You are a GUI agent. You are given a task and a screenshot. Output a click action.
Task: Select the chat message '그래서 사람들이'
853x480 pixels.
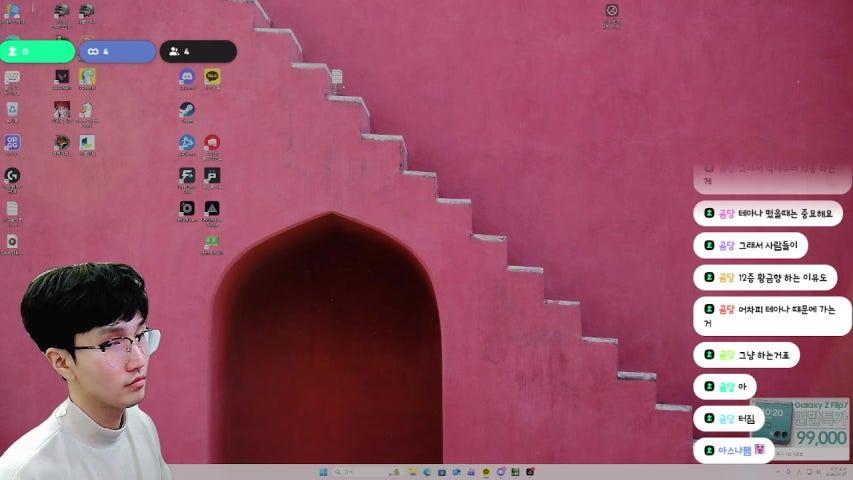click(x=750, y=245)
